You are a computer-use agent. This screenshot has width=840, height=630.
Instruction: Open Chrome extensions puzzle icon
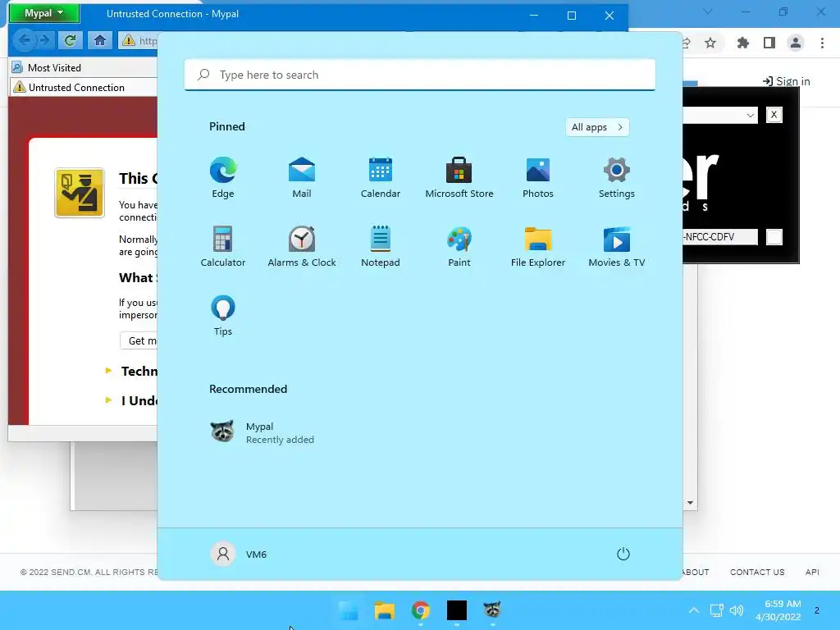(x=742, y=43)
